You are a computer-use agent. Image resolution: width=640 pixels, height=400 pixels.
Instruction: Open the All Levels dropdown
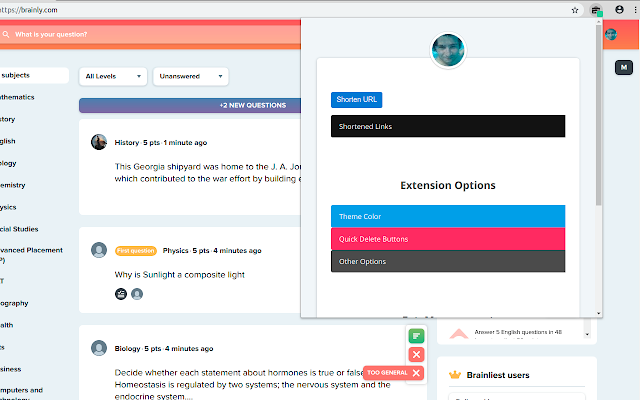(113, 76)
